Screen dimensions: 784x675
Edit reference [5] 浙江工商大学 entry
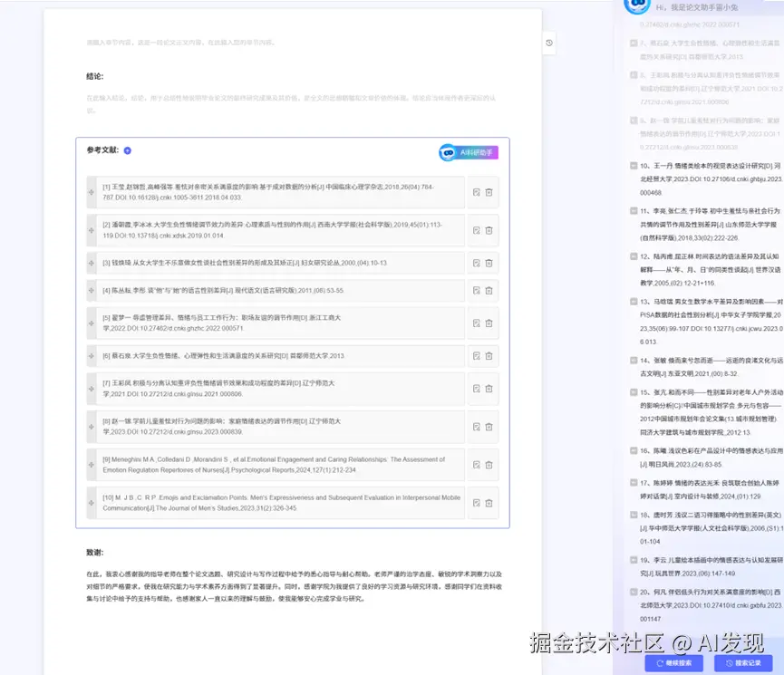(x=477, y=323)
